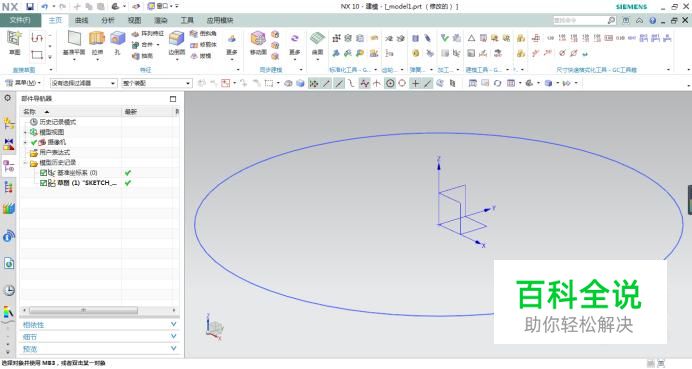
Task: Open the Assembly Navigator sidebar icon
Action: (x=8, y=123)
